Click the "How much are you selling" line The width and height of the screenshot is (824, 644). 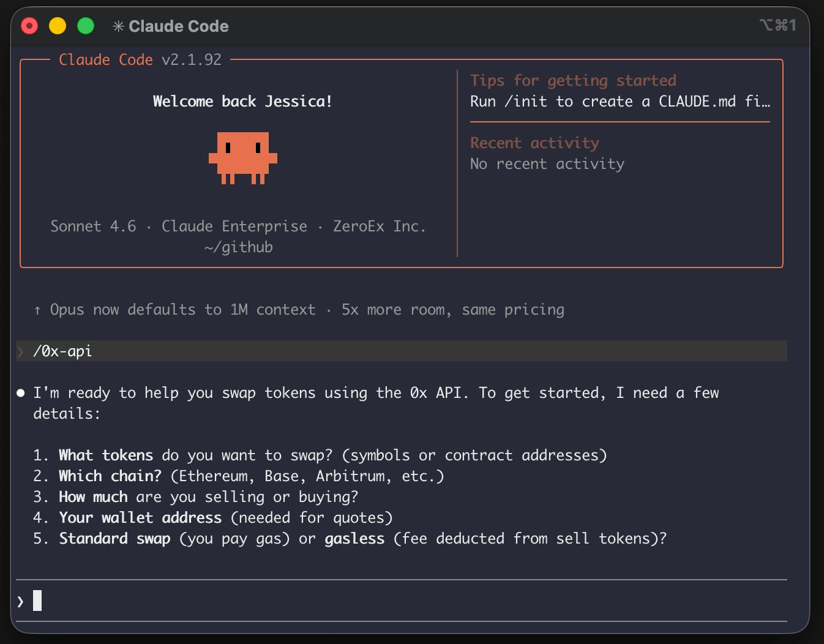point(196,496)
